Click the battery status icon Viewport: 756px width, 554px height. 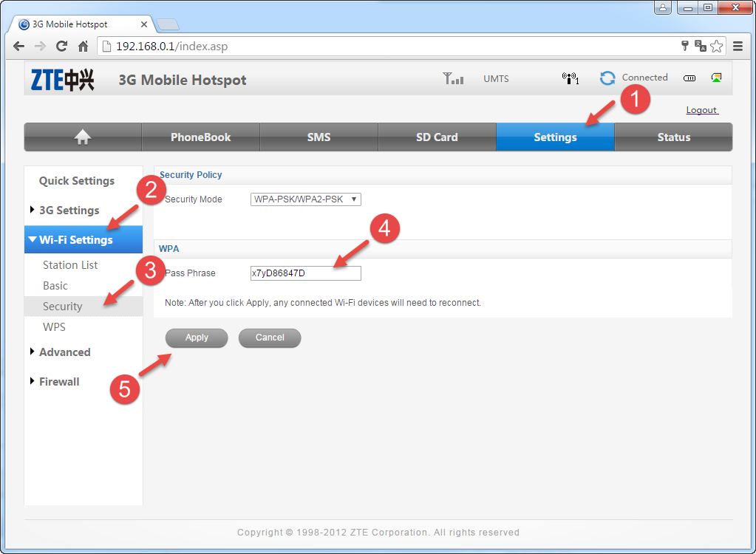coord(689,78)
